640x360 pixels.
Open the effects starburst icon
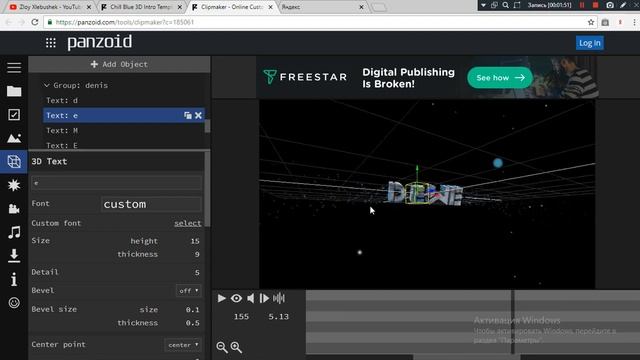[x=14, y=185]
